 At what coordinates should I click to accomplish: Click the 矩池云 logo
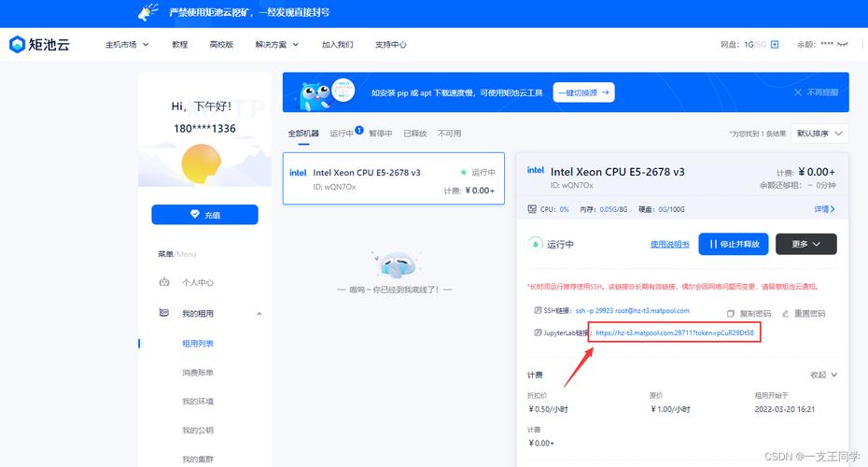pos(39,44)
